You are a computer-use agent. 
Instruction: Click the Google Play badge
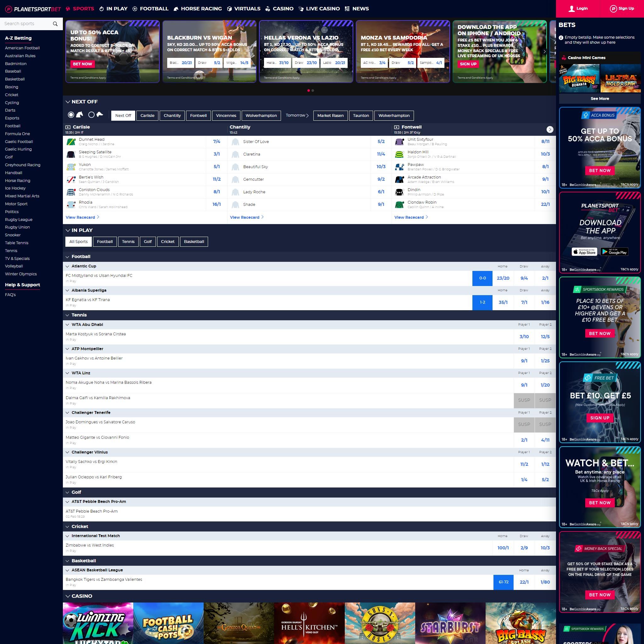click(614, 252)
